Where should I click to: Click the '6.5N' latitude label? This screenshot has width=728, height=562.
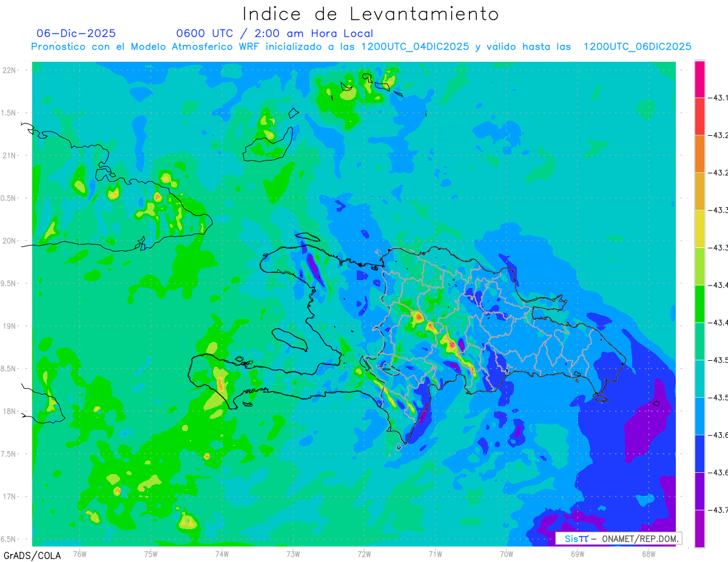click(x=8, y=539)
